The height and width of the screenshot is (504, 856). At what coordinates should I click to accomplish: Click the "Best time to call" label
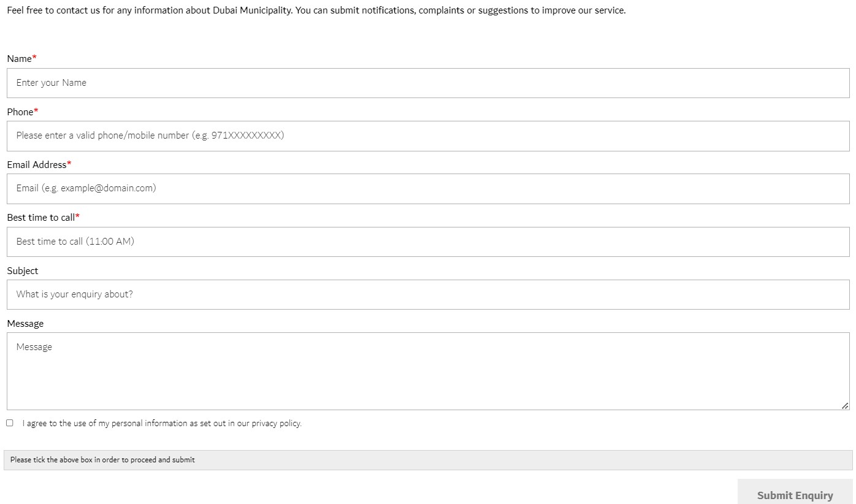pos(40,218)
